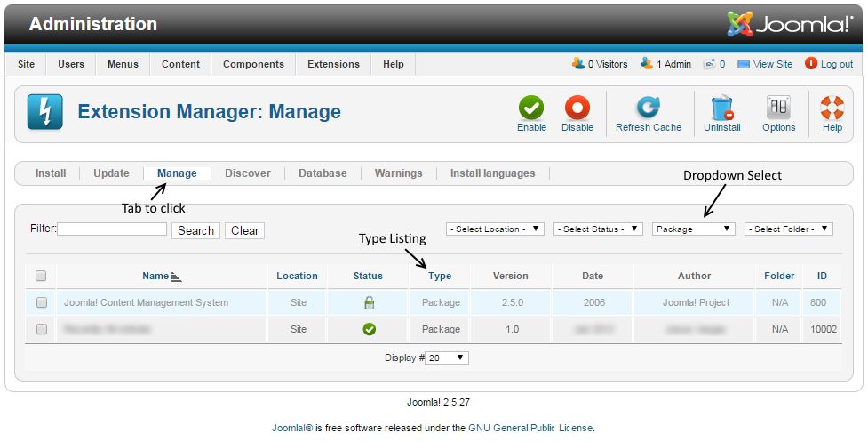Click the Uninstall trash bin icon
Screen dimensions: 868x442
click(x=722, y=108)
